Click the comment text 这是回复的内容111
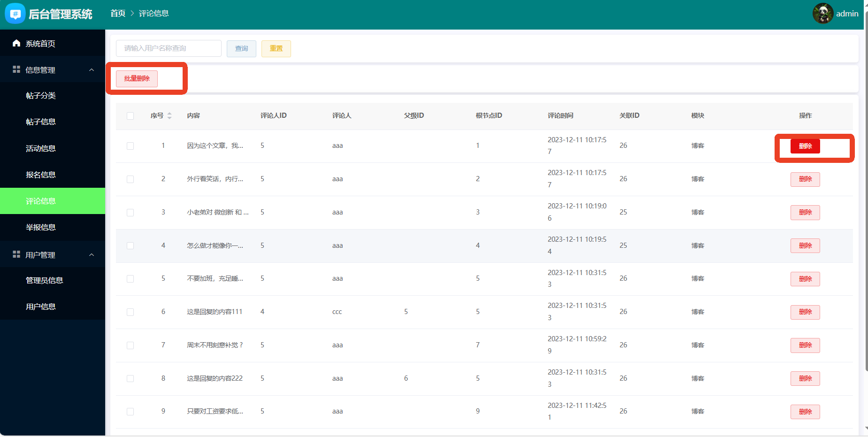Image resolution: width=868 pixels, height=437 pixels. 215,312
